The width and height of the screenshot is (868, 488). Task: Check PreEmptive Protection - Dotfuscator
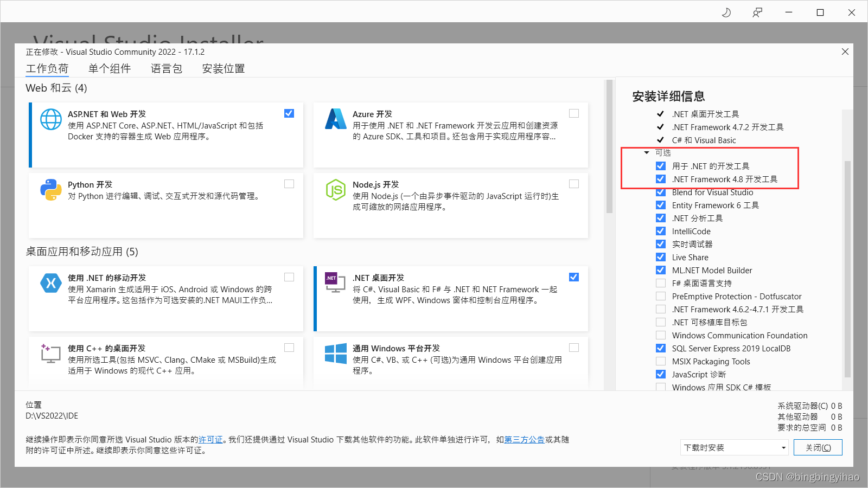pos(661,296)
